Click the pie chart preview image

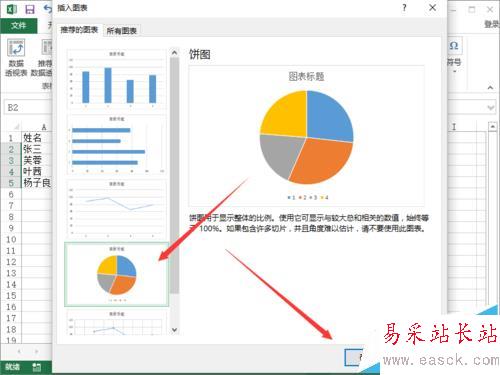(x=306, y=137)
